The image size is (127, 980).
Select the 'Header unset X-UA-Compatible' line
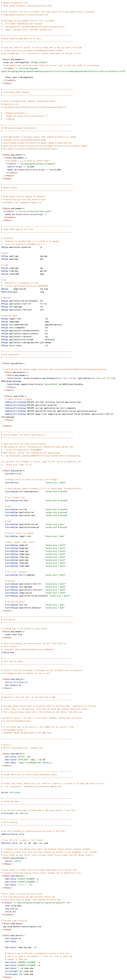19,77
